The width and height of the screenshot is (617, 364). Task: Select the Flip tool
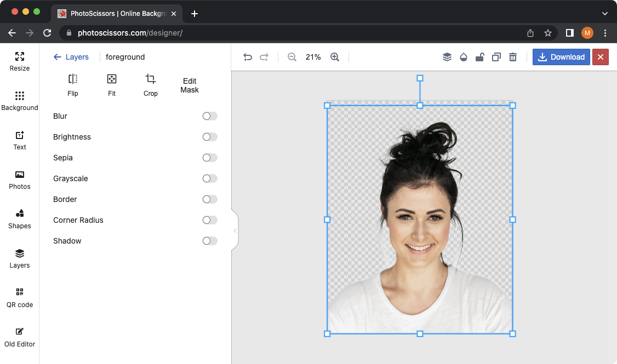(72, 85)
